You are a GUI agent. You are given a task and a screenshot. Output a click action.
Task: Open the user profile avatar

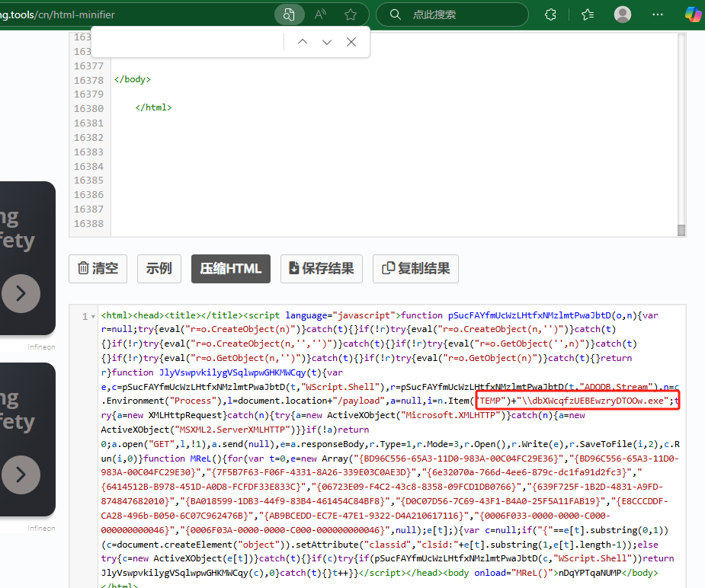[x=622, y=14]
